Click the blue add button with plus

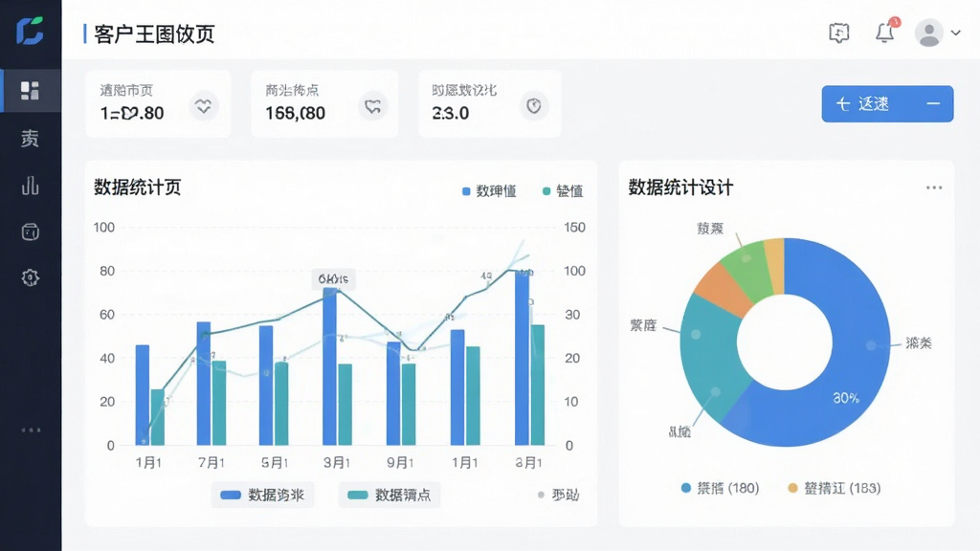[887, 103]
